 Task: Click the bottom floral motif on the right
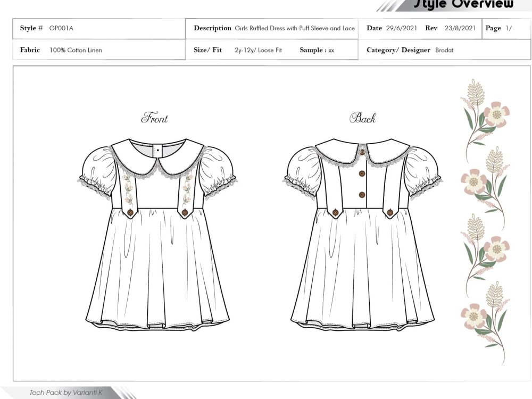(485, 323)
